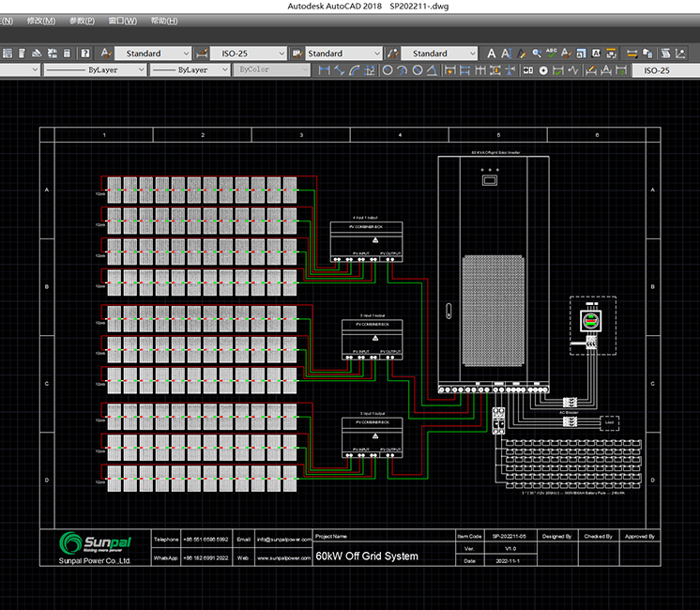Image resolution: width=700 pixels, height=610 pixels.
Task: Select the Angular Dimension tool
Action: click(432, 70)
